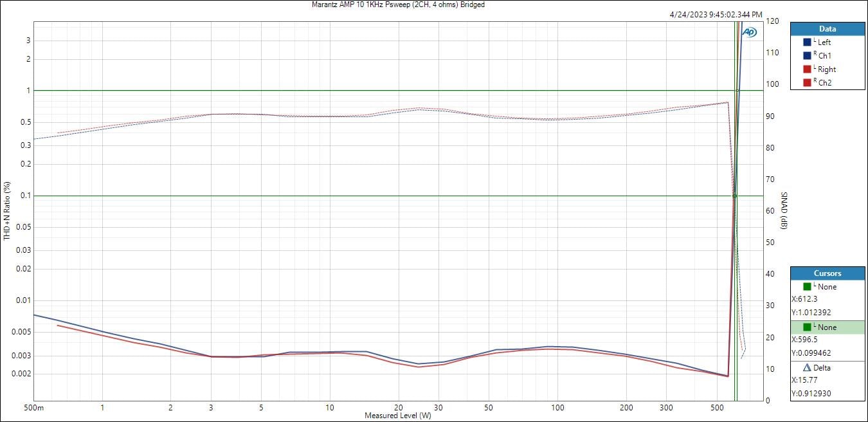Collapse the Data legend header
The width and height of the screenshot is (868, 422).
click(827, 29)
